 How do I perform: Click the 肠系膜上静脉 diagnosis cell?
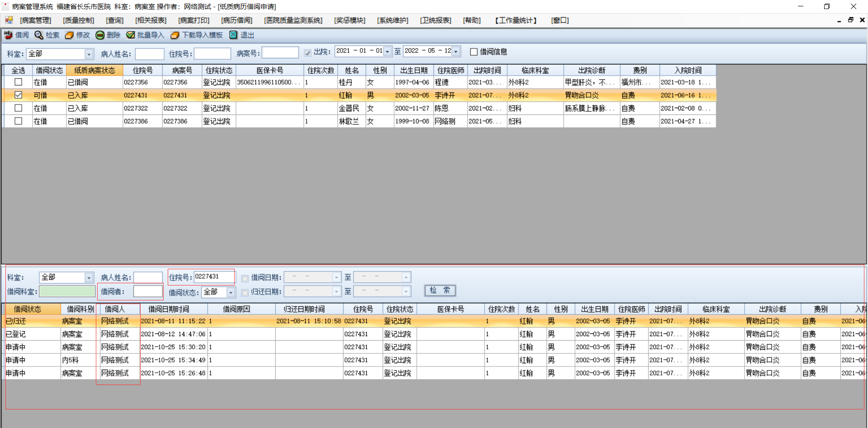(592, 109)
